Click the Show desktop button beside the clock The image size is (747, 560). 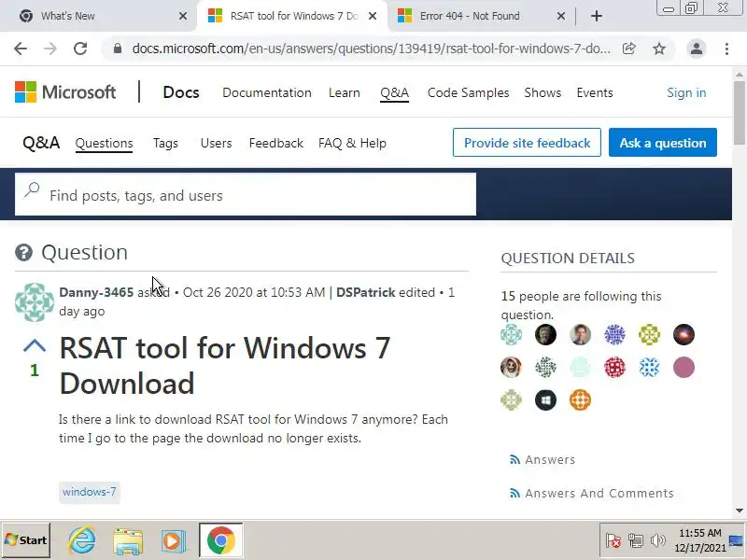tap(737, 540)
